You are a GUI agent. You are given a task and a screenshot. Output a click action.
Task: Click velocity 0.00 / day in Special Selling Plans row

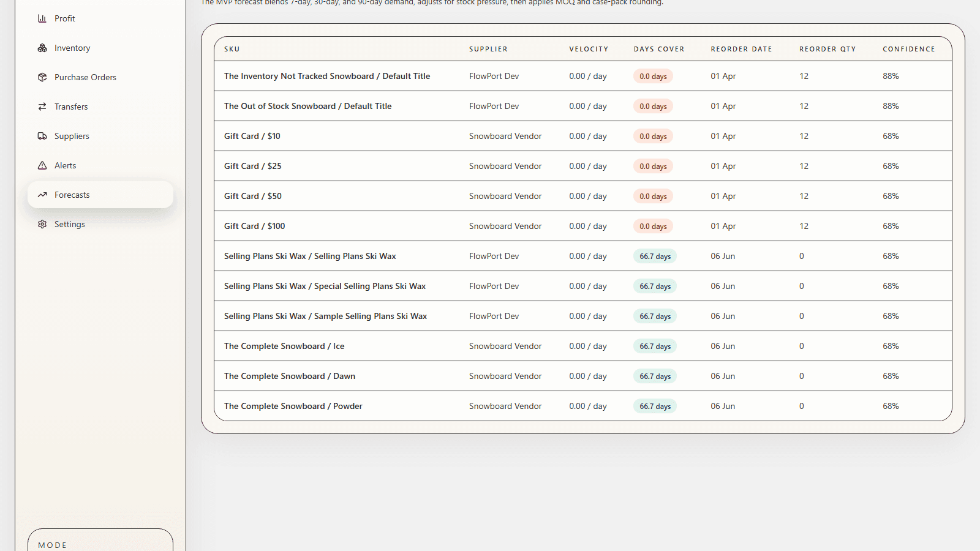588,286
